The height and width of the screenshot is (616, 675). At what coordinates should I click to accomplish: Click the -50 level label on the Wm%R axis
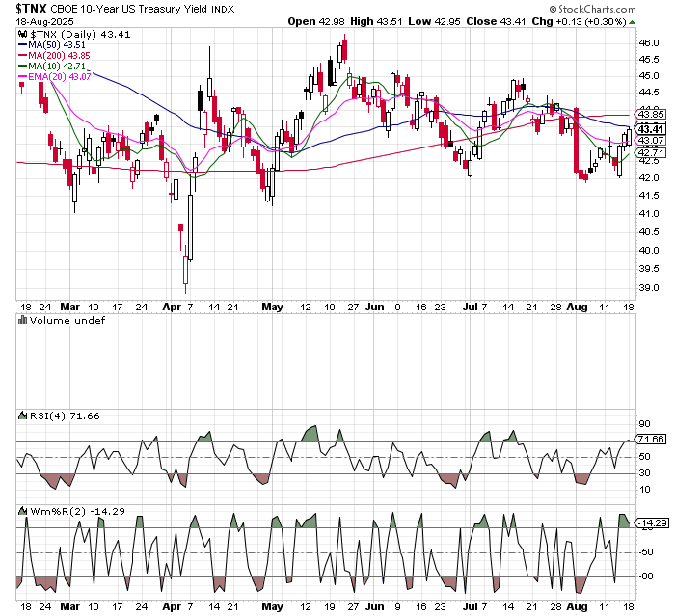point(646,551)
